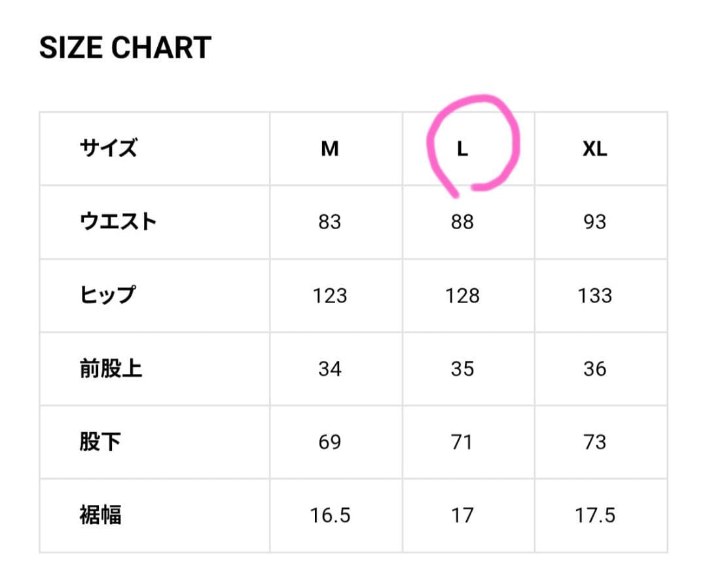
Task: Click the waist value 83
Action: 330,223
